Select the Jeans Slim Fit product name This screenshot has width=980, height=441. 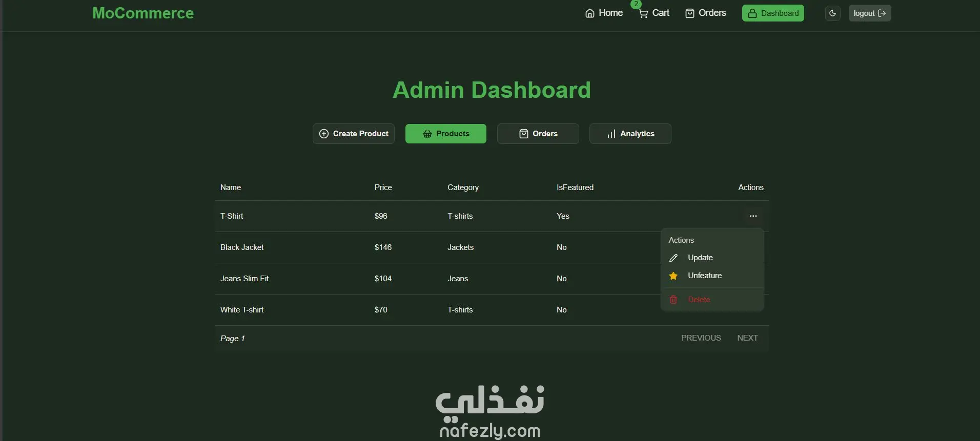[x=244, y=279]
